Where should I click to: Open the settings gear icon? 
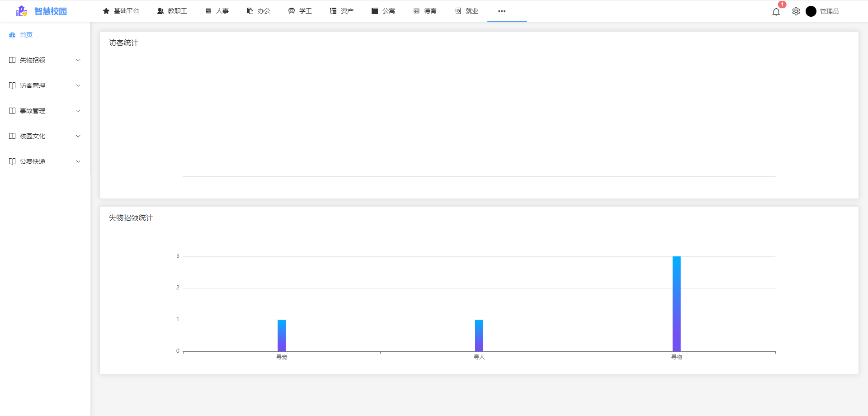796,11
